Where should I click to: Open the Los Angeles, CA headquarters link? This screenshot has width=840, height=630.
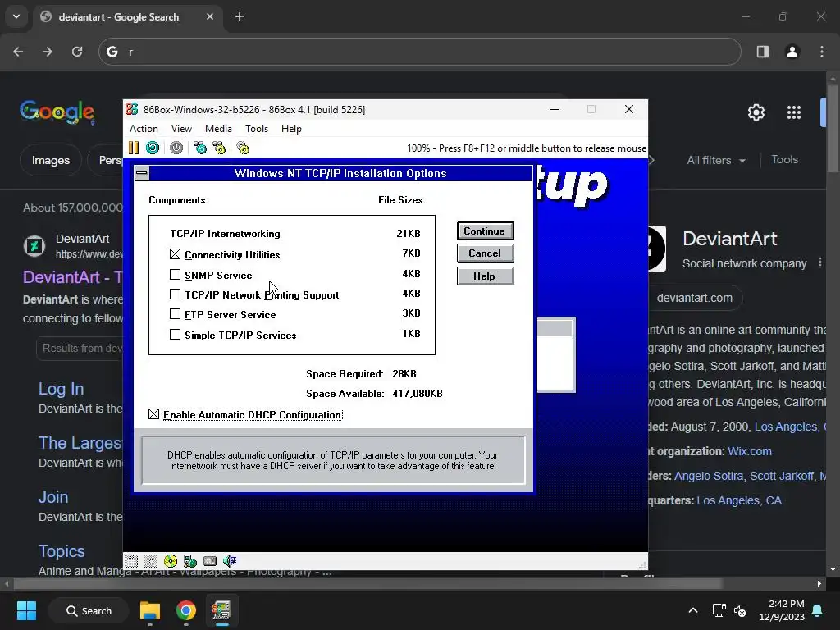coord(739,500)
